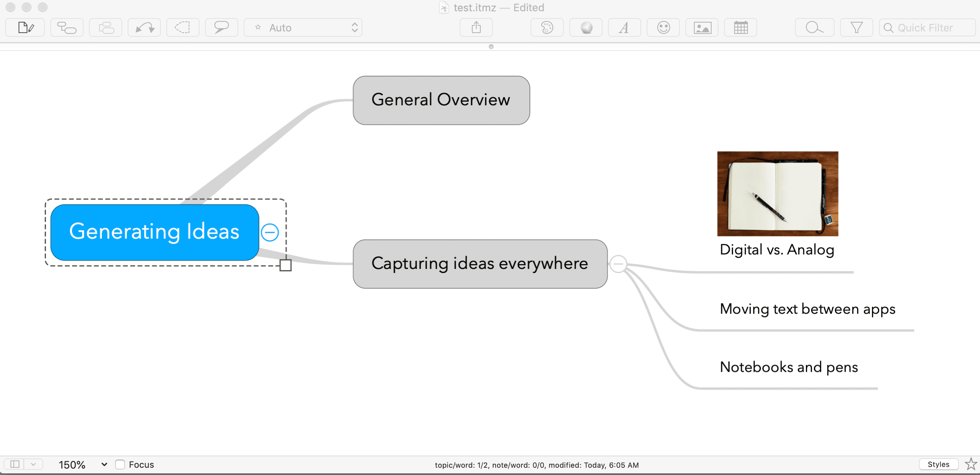Open the sidebar options chevron
This screenshot has width=980, height=475.
(x=33, y=465)
